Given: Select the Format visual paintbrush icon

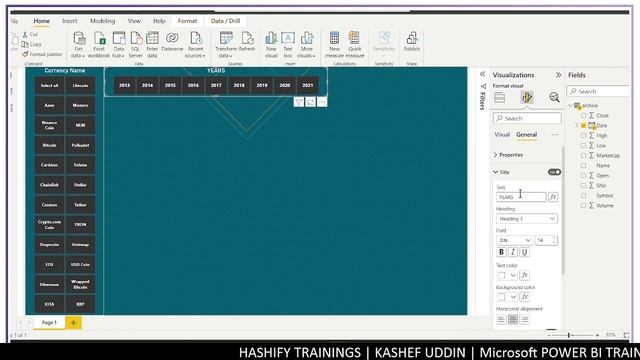Looking at the screenshot, I should click(527, 97).
